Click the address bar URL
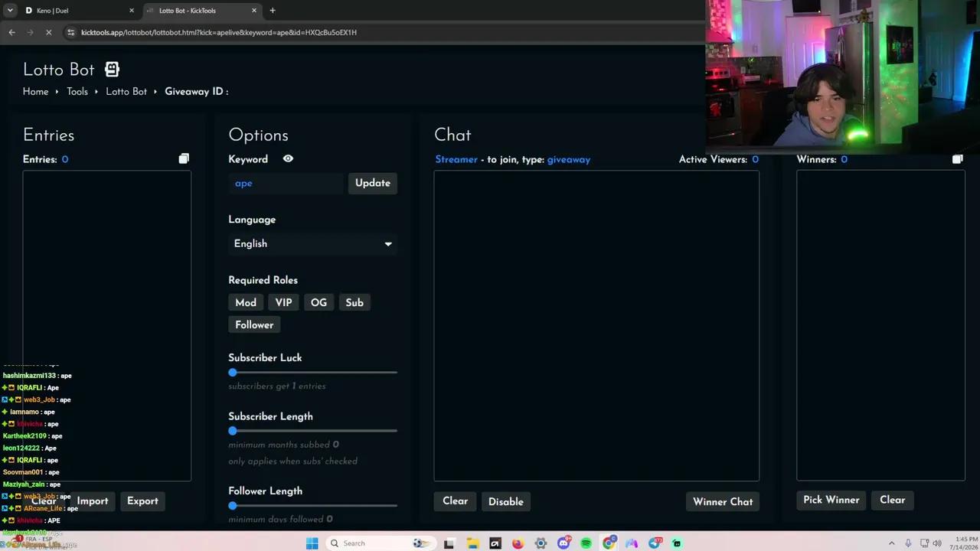Viewport: 980px width, 551px height. coord(219,32)
